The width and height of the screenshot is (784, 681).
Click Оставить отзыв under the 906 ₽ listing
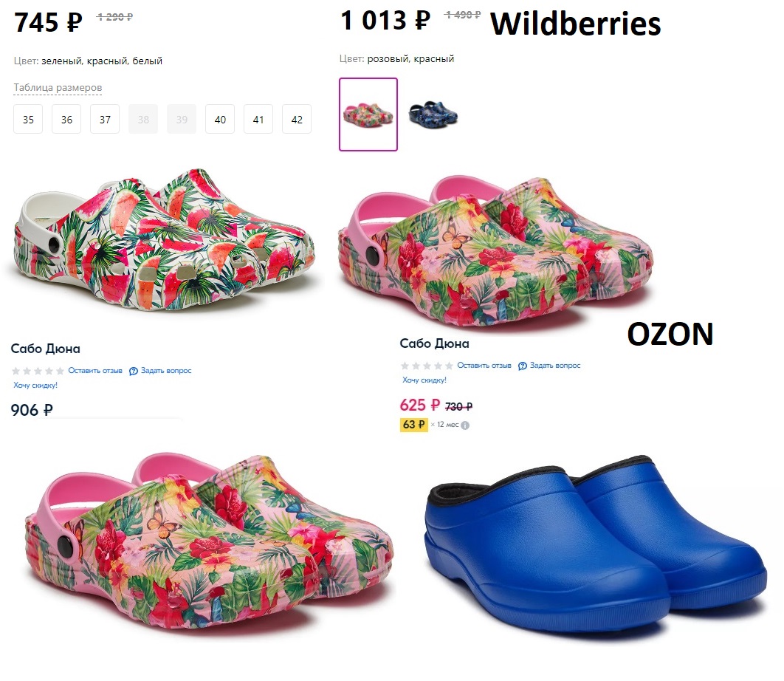95,371
